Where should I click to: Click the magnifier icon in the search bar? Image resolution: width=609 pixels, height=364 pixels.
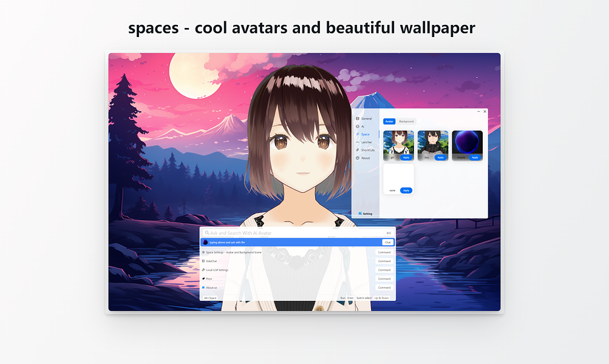point(207,233)
